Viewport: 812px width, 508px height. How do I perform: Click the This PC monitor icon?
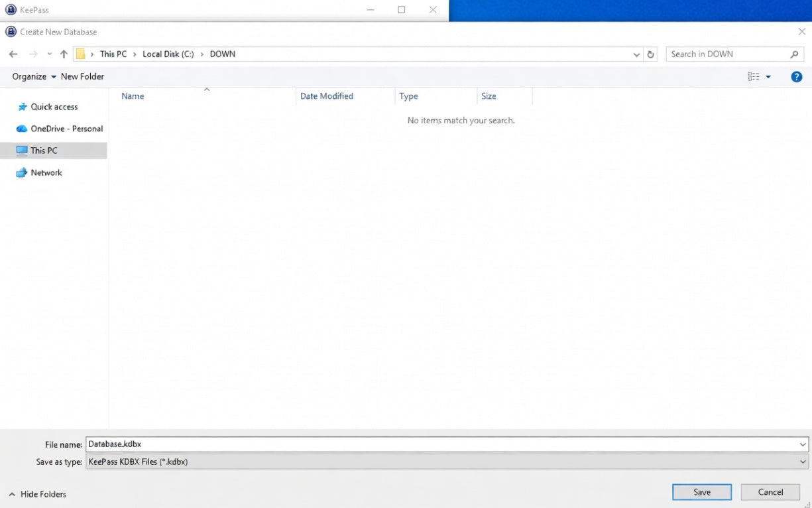22,151
